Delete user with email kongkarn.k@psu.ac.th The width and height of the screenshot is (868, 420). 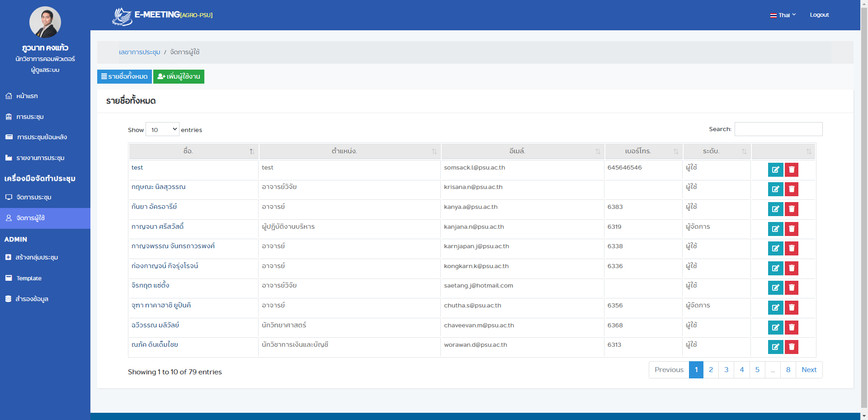[x=792, y=268]
